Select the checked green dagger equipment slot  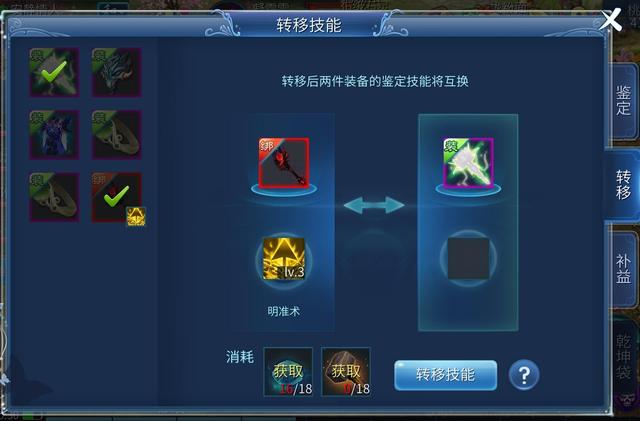(x=54, y=72)
